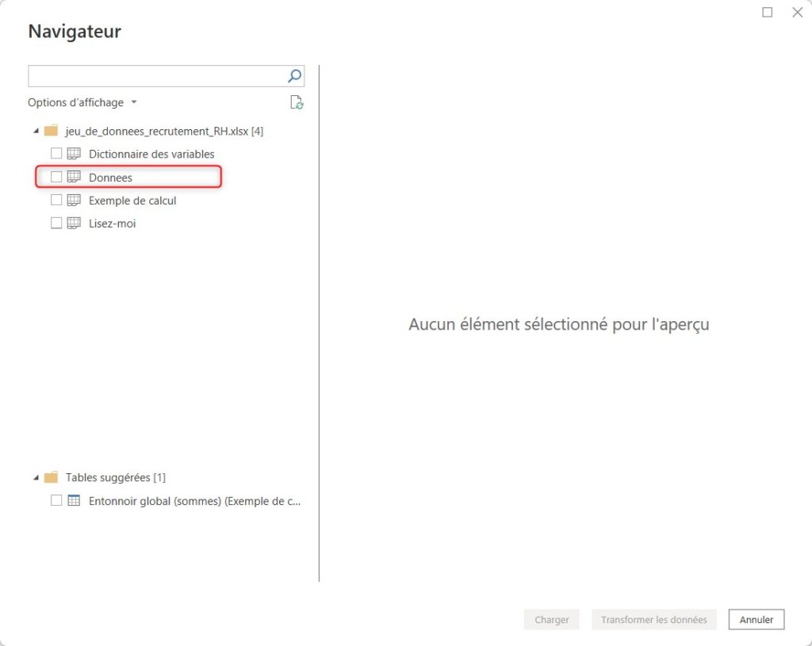Screen dimensions: 812x646
Task: Open the Options d'affichage dropdown
Action: tap(82, 102)
